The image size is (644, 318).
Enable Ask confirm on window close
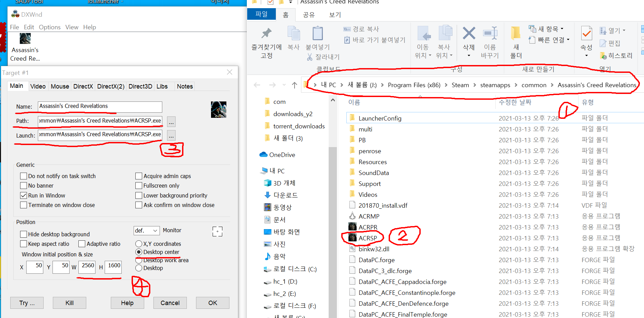139,205
